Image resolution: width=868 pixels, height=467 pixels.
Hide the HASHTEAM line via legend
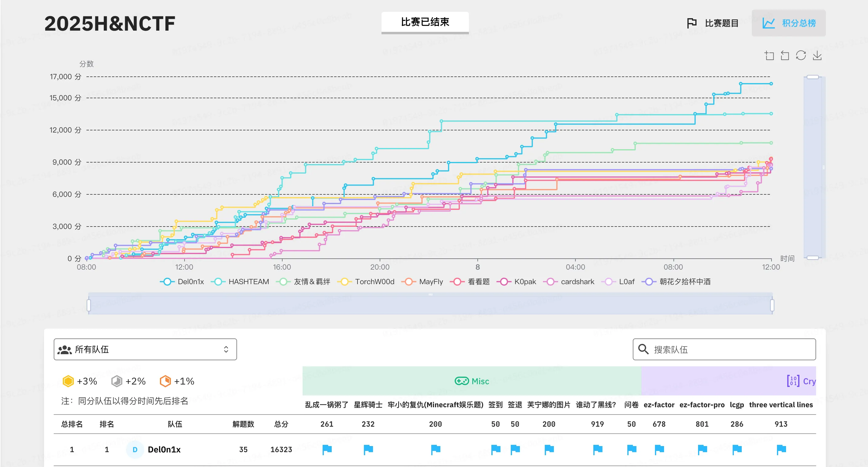(240, 281)
